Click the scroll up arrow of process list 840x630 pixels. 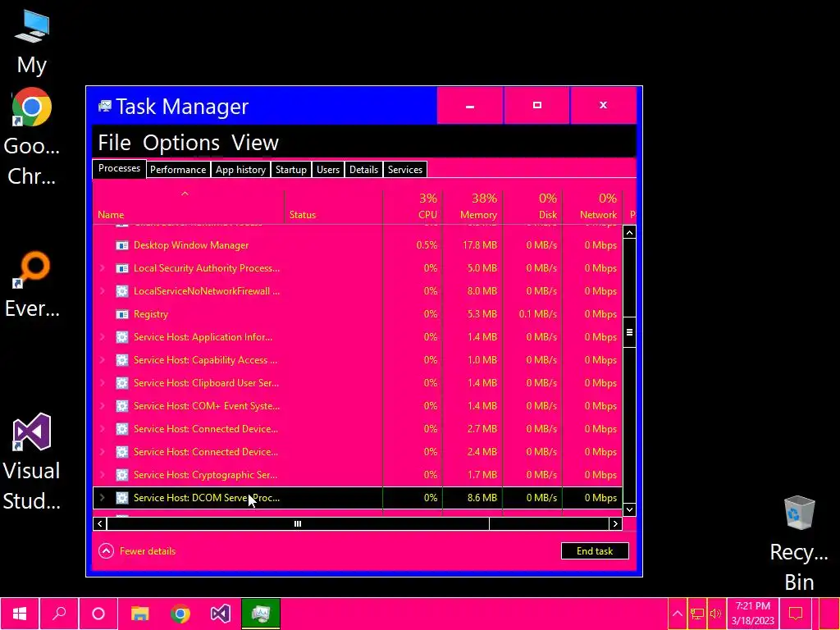pos(629,232)
